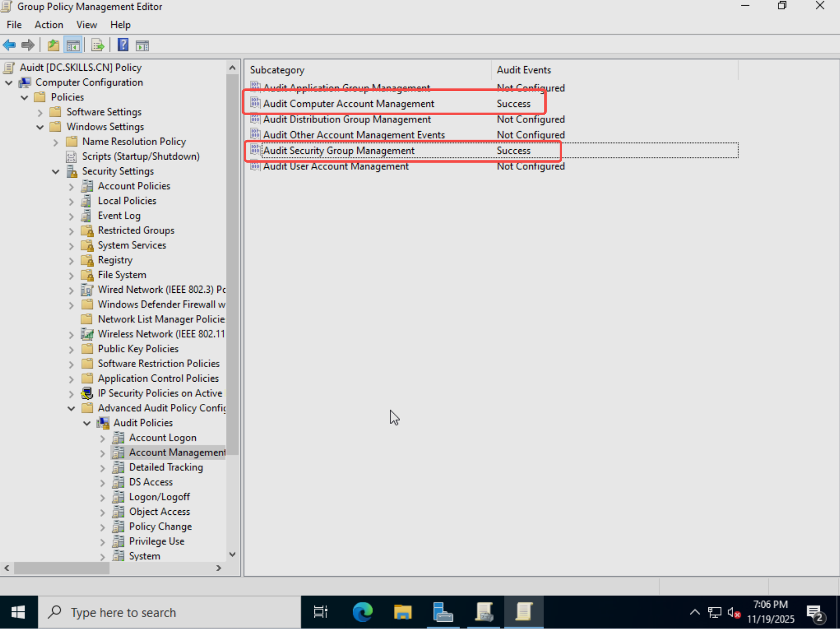
Task: Select Software Restriction Policies in the tree
Action: [159, 364]
